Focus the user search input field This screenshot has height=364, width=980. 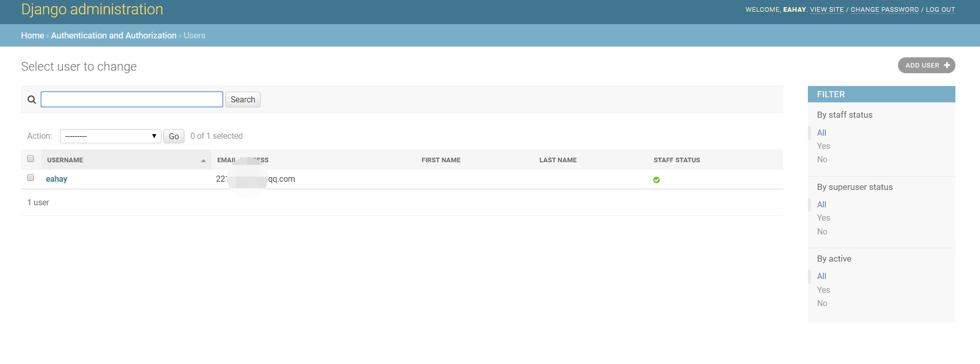(x=132, y=99)
